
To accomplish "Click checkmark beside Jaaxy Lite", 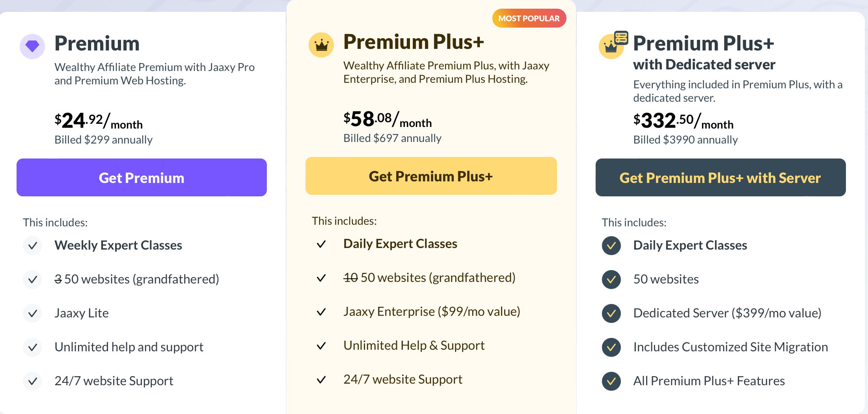I will (32, 313).
